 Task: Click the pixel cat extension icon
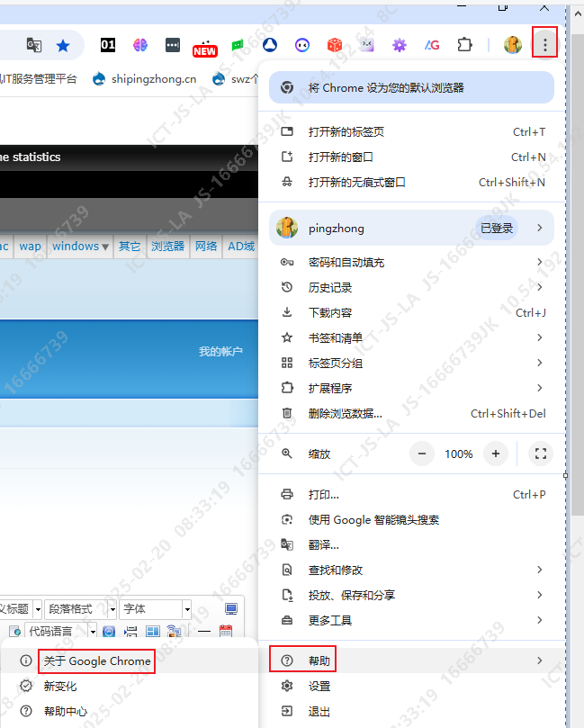[367, 45]
